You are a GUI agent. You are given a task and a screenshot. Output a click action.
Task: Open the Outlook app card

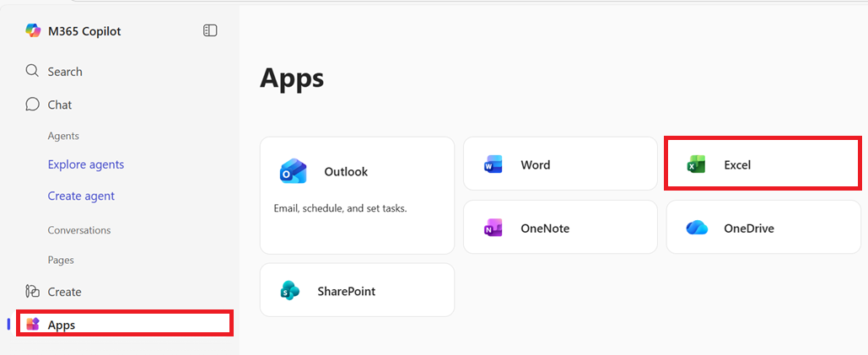point(357,195)
